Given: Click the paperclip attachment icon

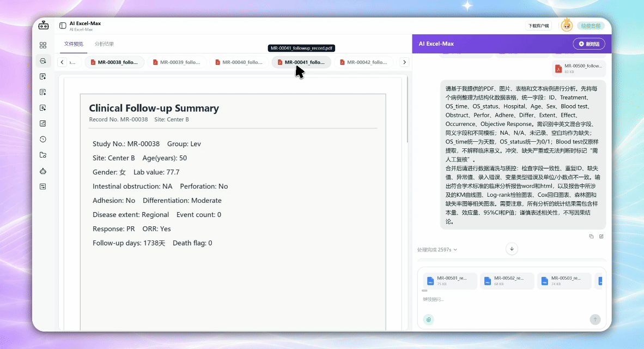Looking at the screenshot, I should coord(428,320).
